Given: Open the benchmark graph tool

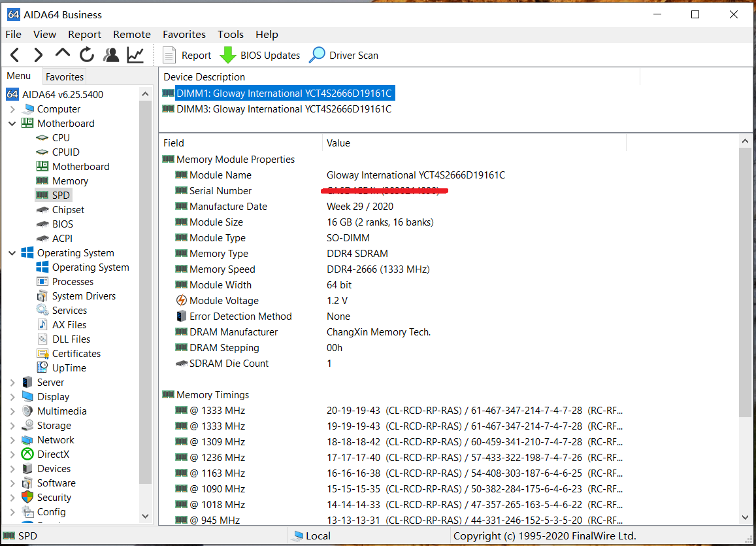Looking at the screenshot, I should 135,55.
